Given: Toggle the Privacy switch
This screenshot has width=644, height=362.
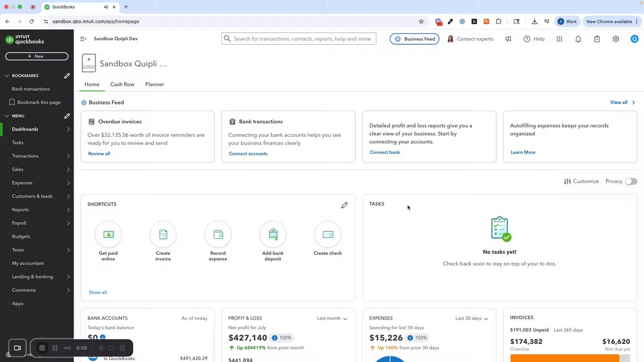Looking at the screenshot, I should point(631,182).
